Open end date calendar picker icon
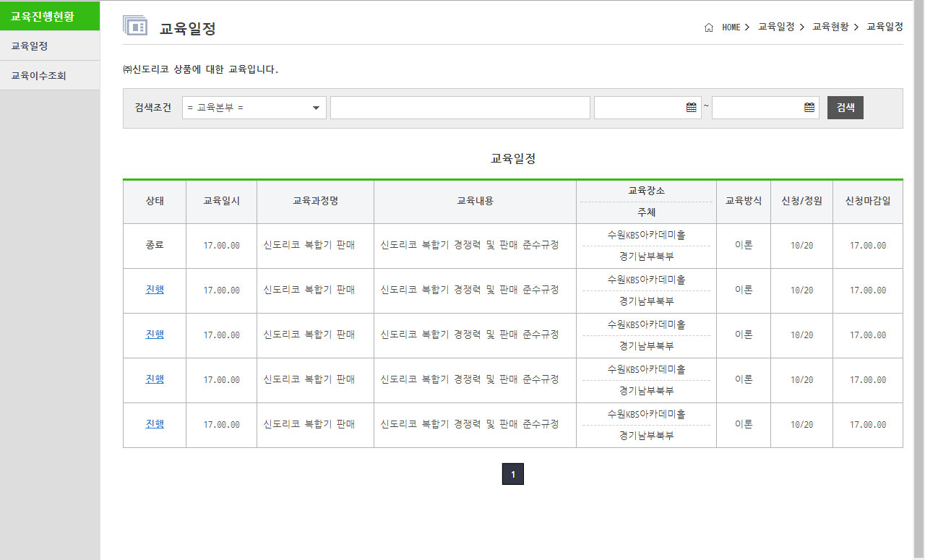Image resolution: width=925 pixels, height=560 pixels. (809, 108)
